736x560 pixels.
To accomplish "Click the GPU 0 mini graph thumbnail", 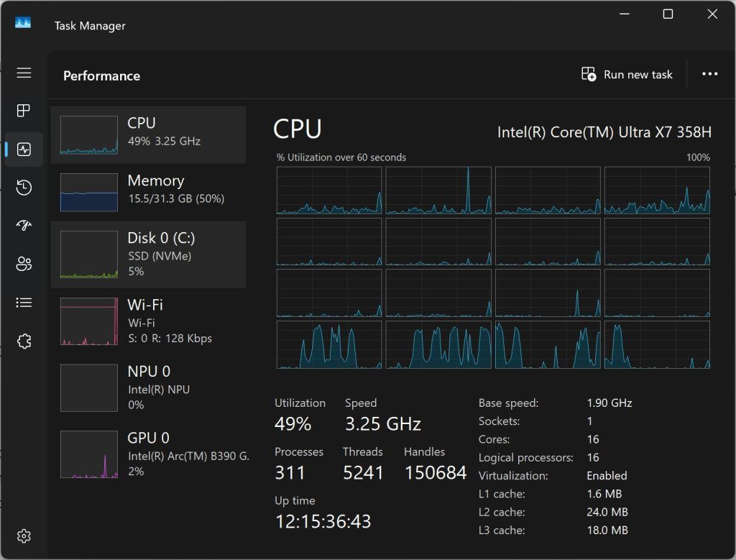I will pos(89,454).
